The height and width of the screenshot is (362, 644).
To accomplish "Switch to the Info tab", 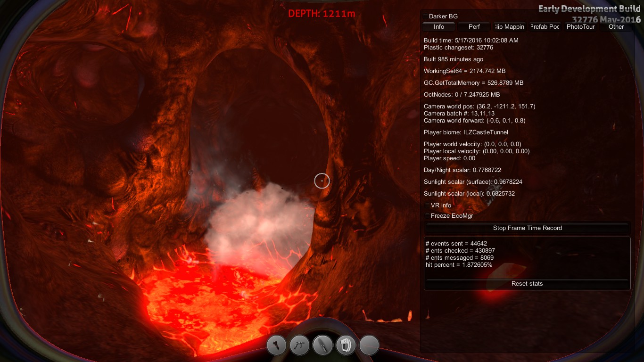I will click(439, 27).
